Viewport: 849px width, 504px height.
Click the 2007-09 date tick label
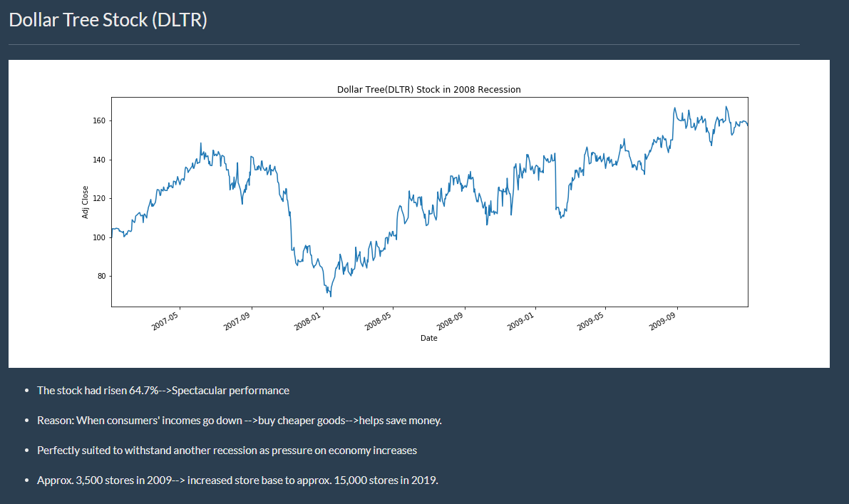tap(237, 322)
